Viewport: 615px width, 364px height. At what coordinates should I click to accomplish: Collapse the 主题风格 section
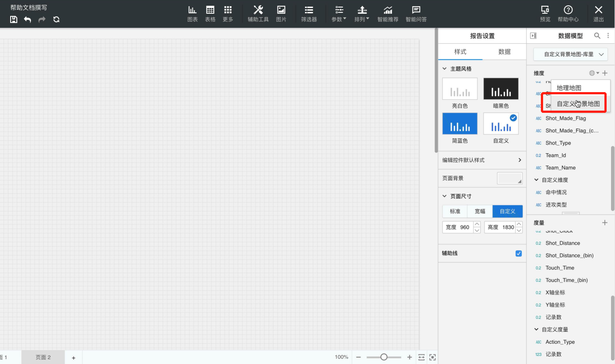[445, 69]
